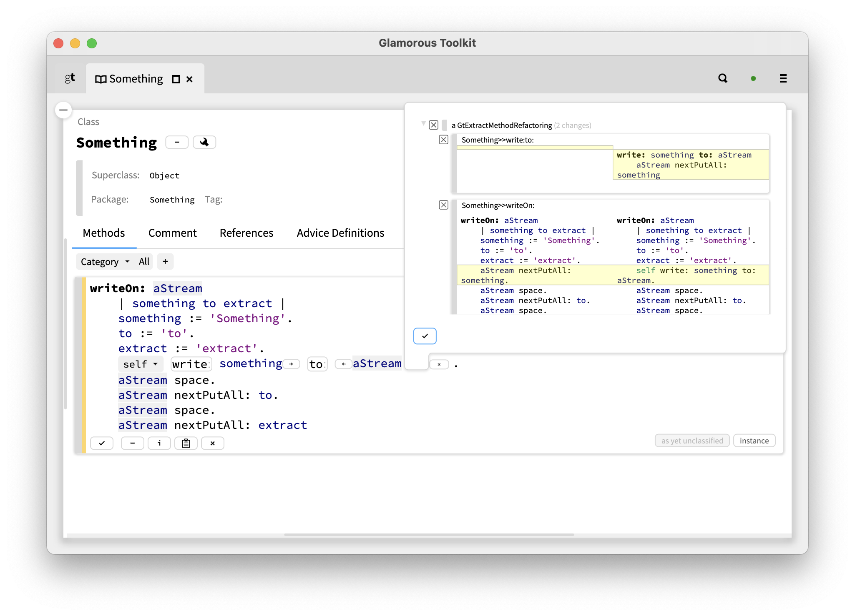Click the horizontal scrollbar at the bottom
Viewport: 855px width, 616px height.
tap(429, 534)
